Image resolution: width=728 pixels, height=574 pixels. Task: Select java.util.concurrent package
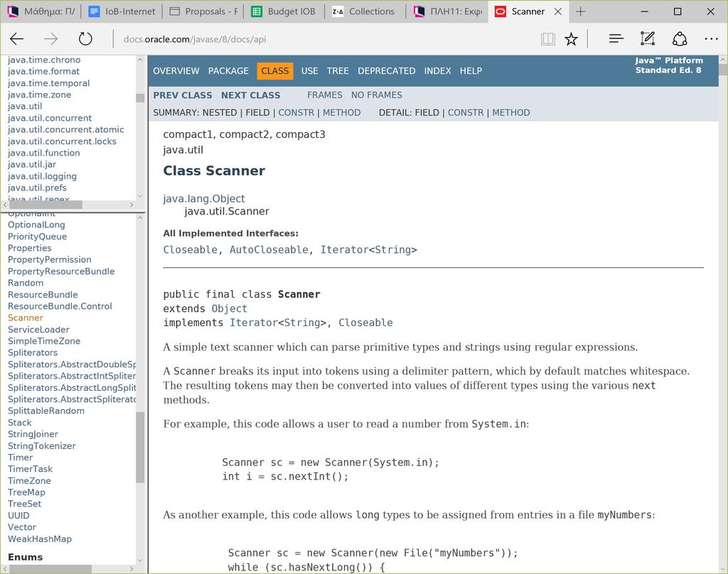(50, 118)
